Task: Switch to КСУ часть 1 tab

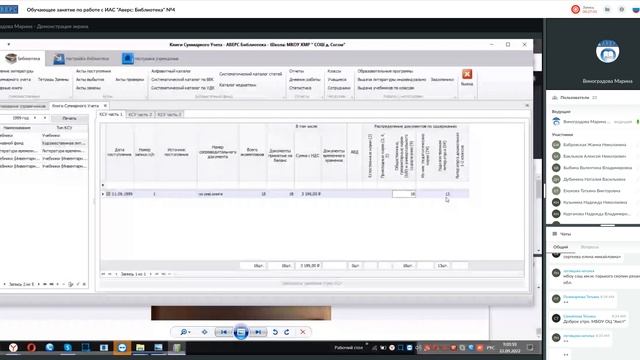Action: pyautogui.click(x=111, y=115)
